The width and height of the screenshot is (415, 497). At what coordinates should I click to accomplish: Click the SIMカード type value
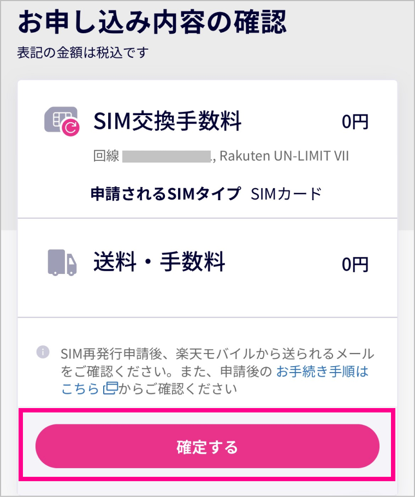pos(286,194)
